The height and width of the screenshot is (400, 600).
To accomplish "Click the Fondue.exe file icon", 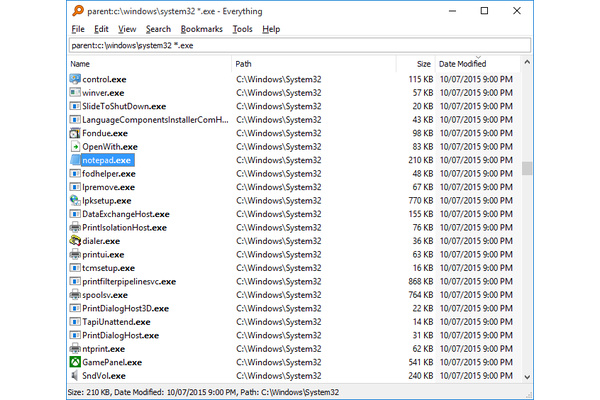I will click(x=75, y=133).
